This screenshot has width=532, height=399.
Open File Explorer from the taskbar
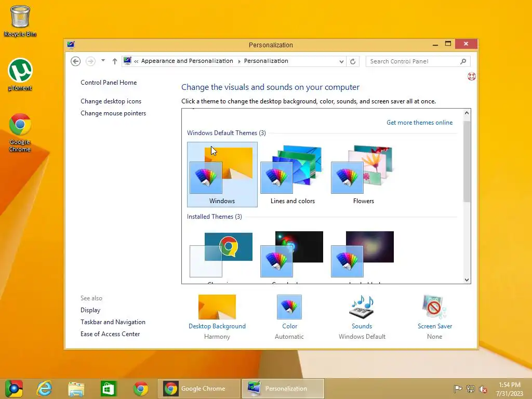pyautogui.click(x=76, y=389)
